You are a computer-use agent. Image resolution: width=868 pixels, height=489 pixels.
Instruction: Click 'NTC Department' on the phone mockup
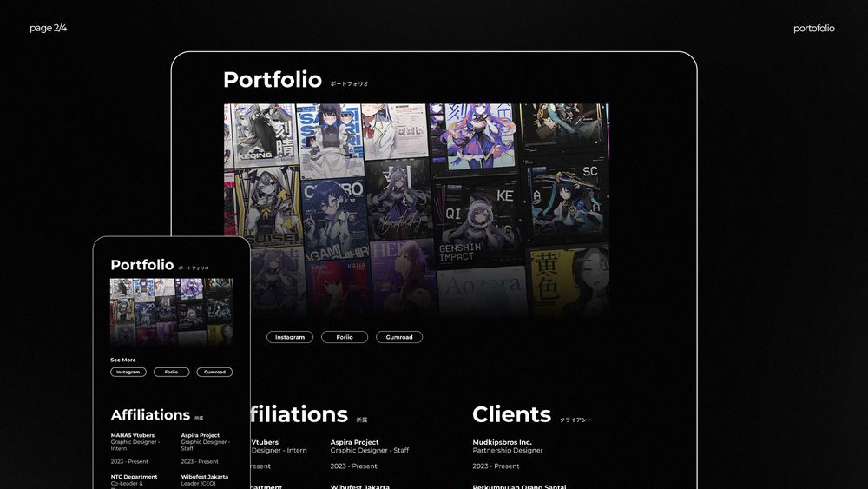click(134, 476)
